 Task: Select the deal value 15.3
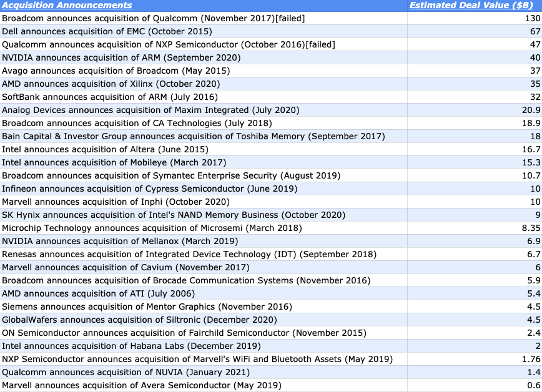pyautogui.click(x=531, y=163)
